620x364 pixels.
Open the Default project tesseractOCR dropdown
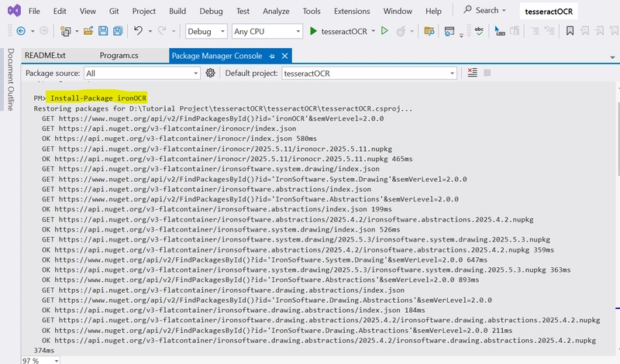369,73
